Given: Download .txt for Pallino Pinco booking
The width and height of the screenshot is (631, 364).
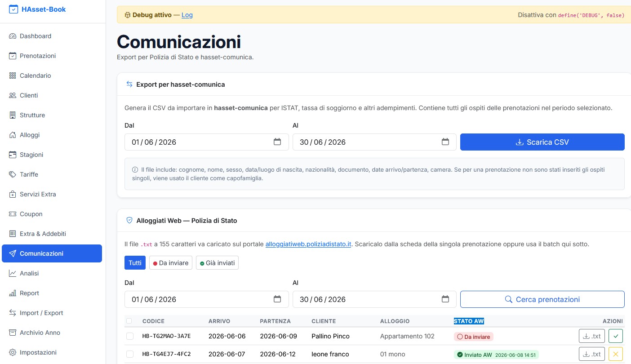Looking at the screenshot, I should pos(592,336).
